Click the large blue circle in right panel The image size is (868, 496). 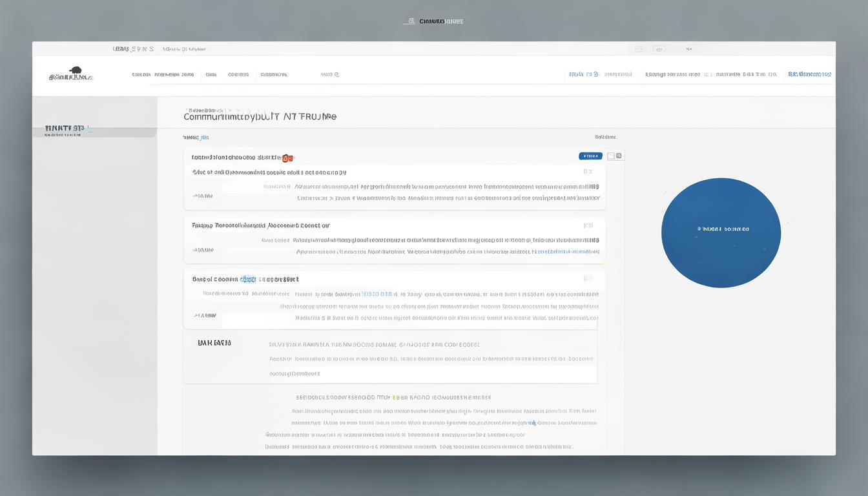(x=721, y=232)
